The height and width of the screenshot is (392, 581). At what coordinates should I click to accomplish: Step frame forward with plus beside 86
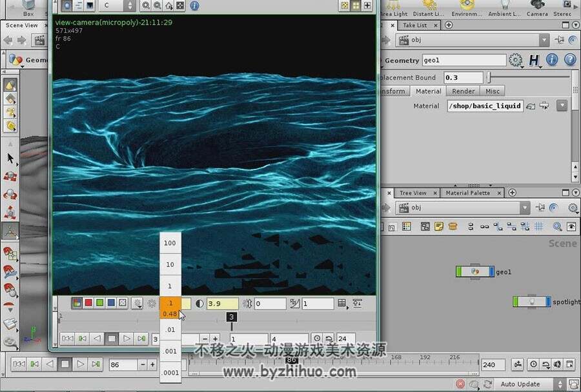coord(152,365)
